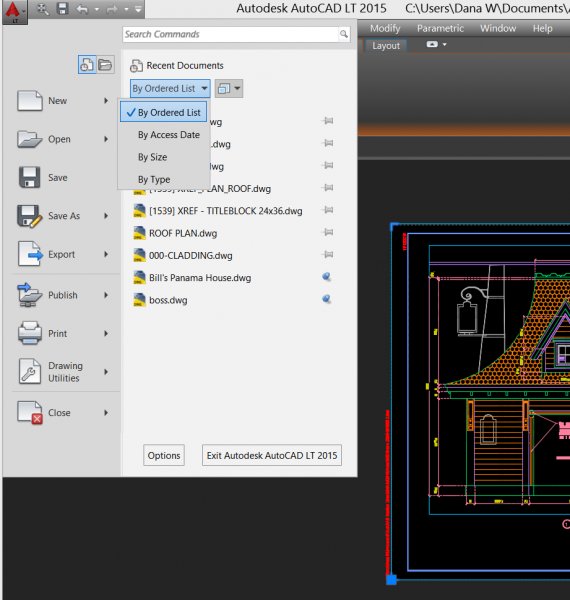
Task: Click the magnifier icon in Search Commands box
Action: coord(344,34)
